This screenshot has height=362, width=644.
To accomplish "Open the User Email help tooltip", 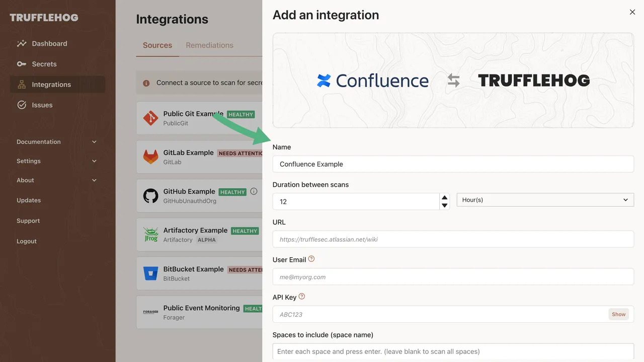I will (311, 258).
